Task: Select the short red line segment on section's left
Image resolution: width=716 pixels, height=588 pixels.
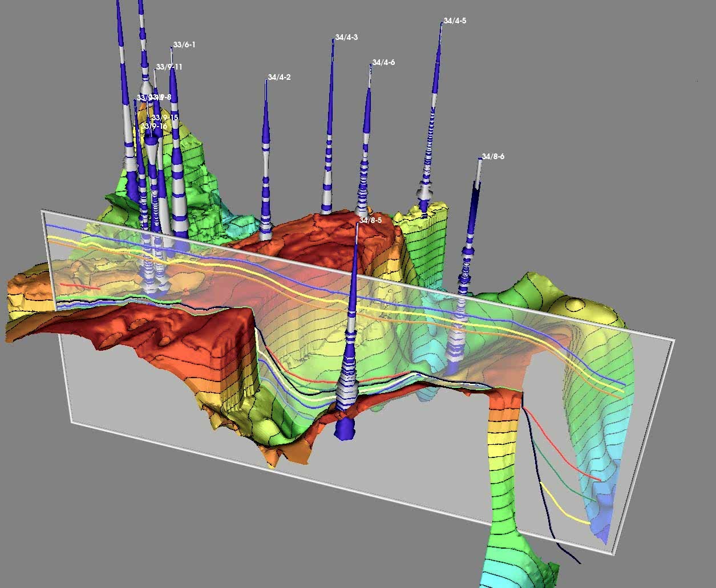Action: pos(80,285)
